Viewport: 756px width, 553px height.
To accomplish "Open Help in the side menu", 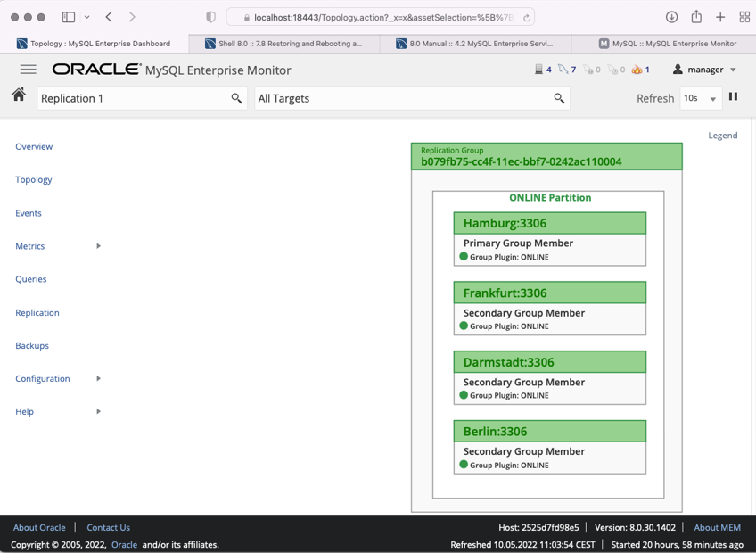I will point(25,411).
